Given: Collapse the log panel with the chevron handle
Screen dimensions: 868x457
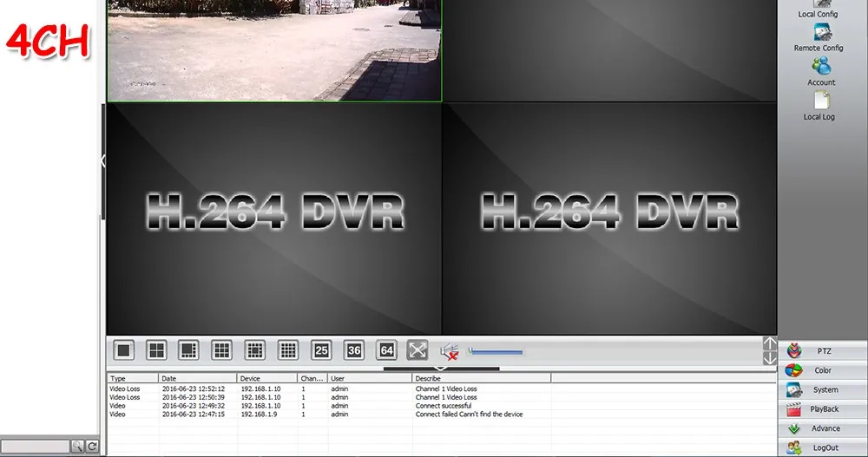Looking at the screenshot, I should 441,369.
